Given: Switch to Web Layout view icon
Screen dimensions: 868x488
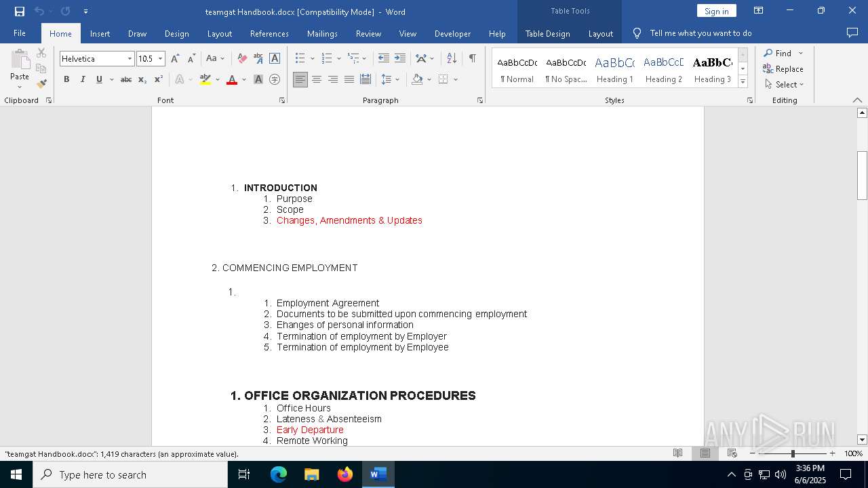Looking at the screenshot, I should coord(732,453).
